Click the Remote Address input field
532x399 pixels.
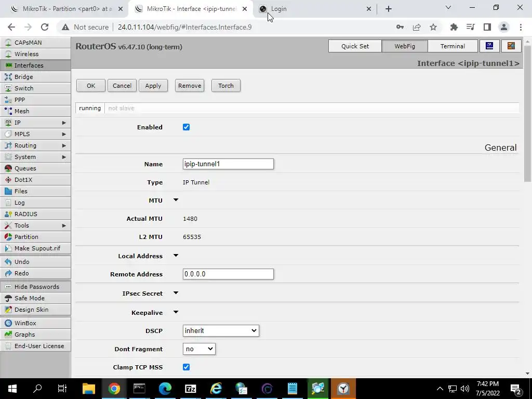228,274
